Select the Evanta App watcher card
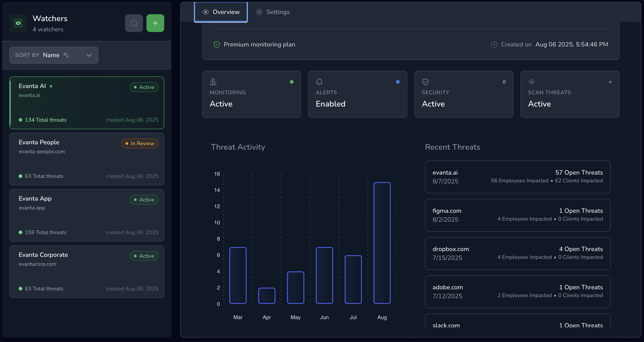This screenshot has width=644, height=342. [x=87, y=215]
